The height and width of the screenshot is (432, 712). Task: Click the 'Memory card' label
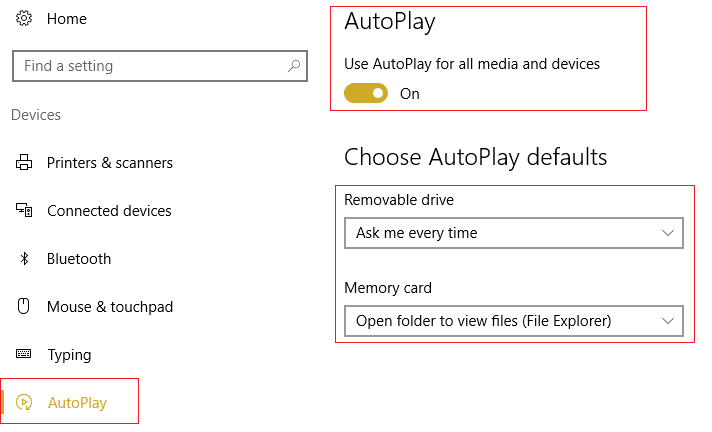tap(388, 288)
